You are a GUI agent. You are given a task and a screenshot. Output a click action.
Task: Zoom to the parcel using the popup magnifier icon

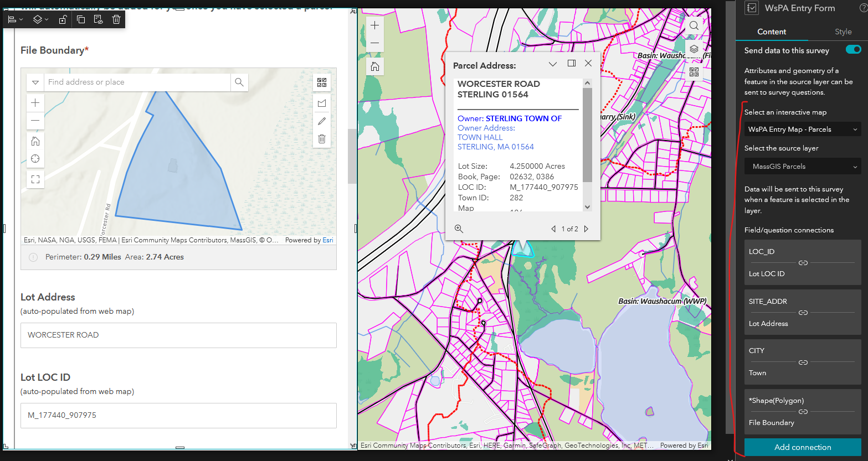tap(459, 228)
